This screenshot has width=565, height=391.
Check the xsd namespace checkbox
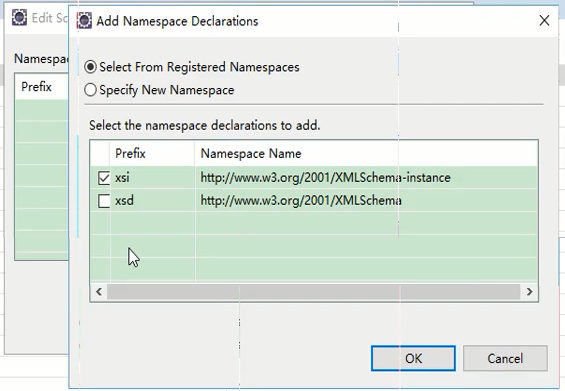104,201
